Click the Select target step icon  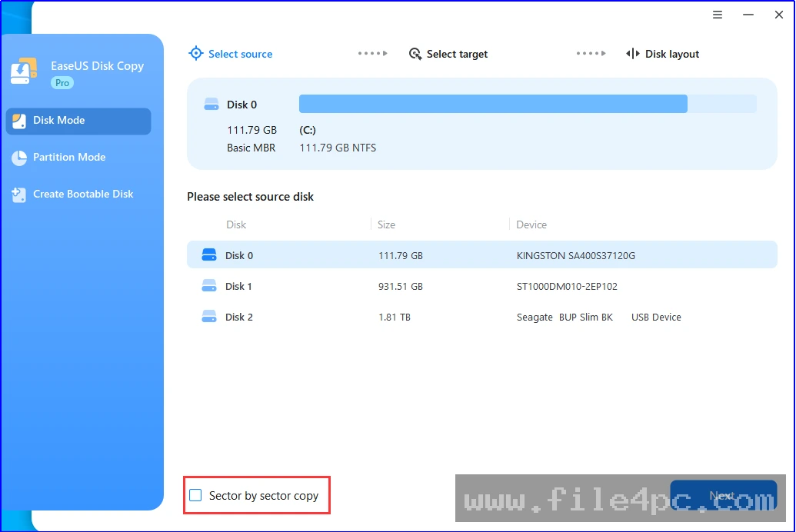pos(415,54)
